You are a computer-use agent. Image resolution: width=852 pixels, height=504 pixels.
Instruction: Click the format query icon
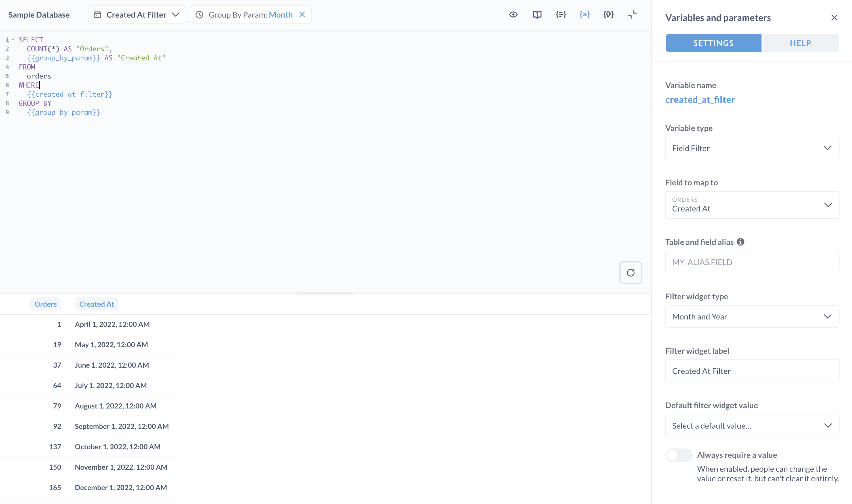tap(560, 15)
